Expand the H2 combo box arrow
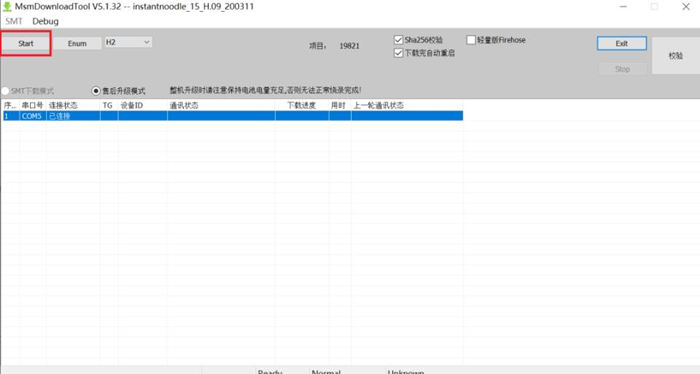 point(146,42)
